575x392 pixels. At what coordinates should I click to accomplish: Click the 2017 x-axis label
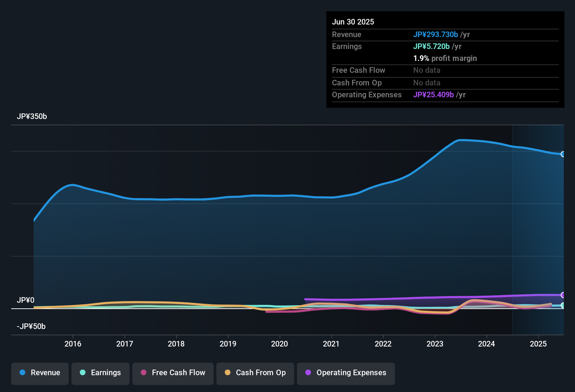[125, 344]
